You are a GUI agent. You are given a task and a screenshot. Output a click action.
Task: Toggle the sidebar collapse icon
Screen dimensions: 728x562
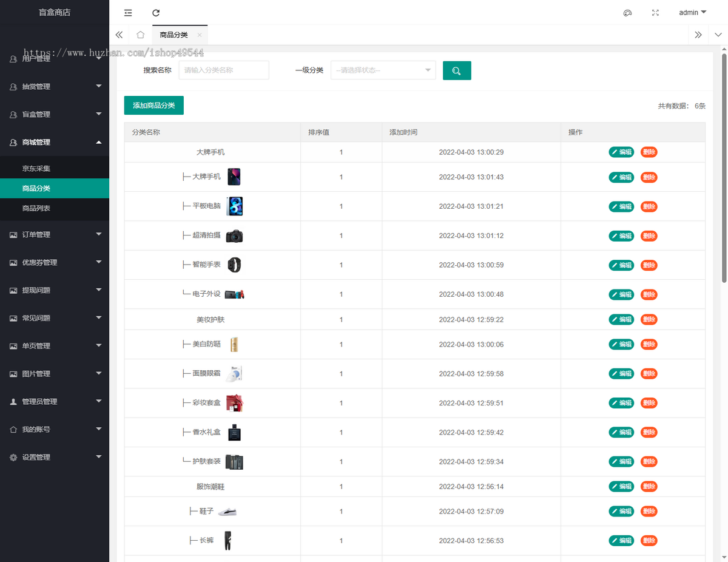[x=128, y=13]
